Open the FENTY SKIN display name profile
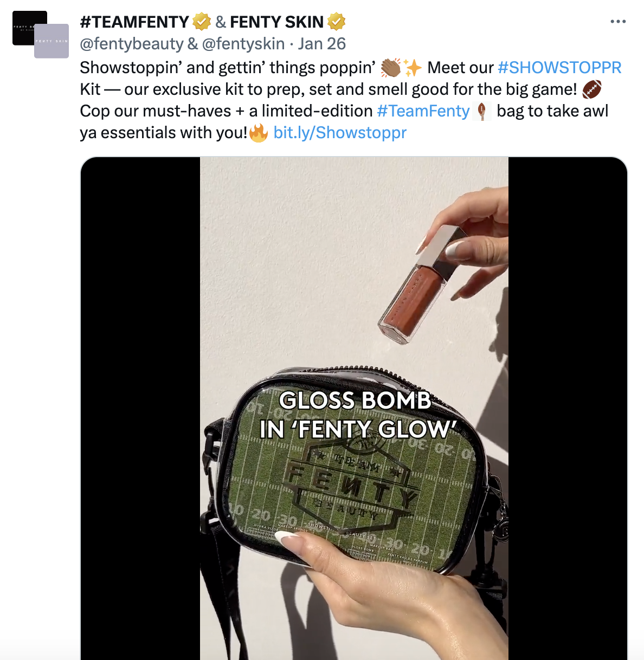 tap(276, 22)
